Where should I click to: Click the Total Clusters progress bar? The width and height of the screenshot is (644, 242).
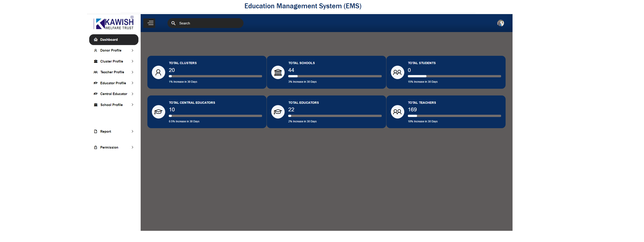pos(215,76)
